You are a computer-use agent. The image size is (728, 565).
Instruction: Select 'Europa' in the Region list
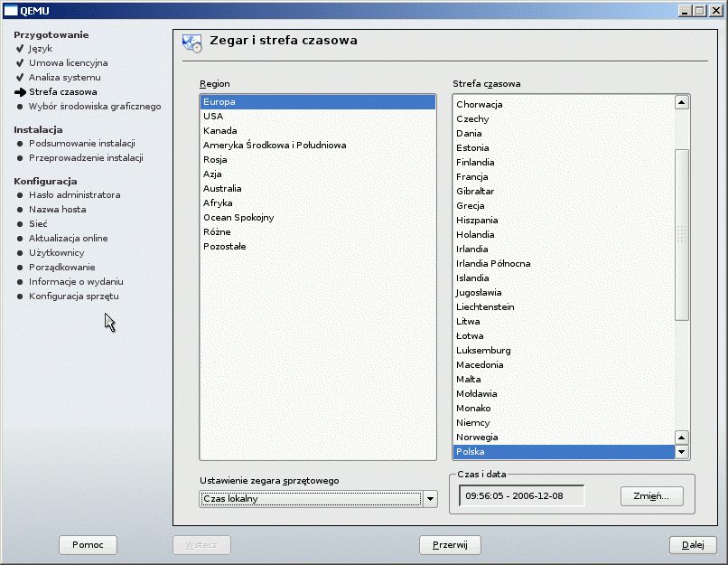tap(317, 102)
